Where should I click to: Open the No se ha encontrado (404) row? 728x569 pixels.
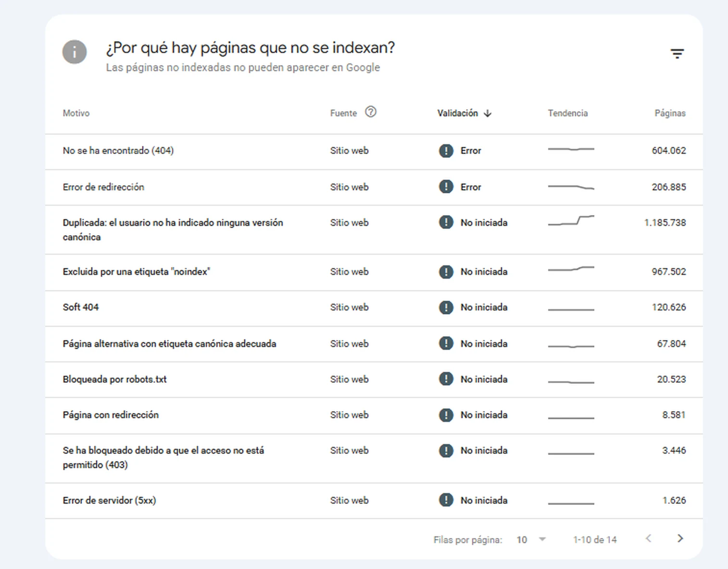[x=374, y=151]
